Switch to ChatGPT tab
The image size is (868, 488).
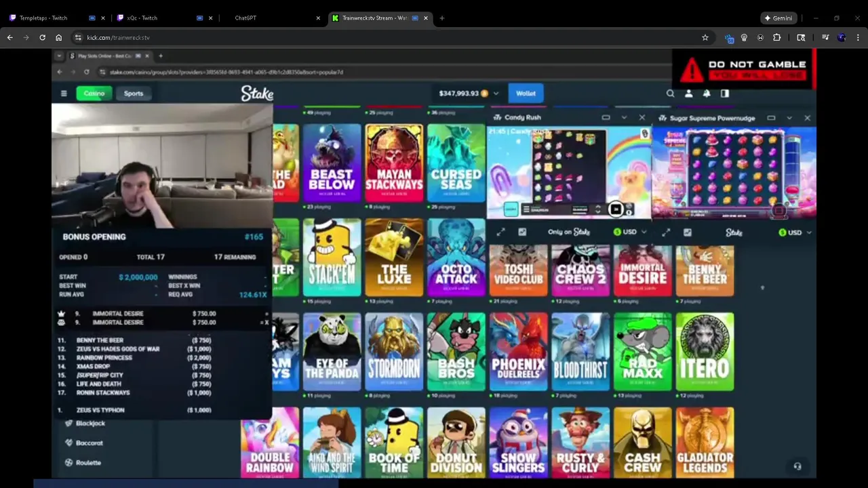(x=273, y=18)
